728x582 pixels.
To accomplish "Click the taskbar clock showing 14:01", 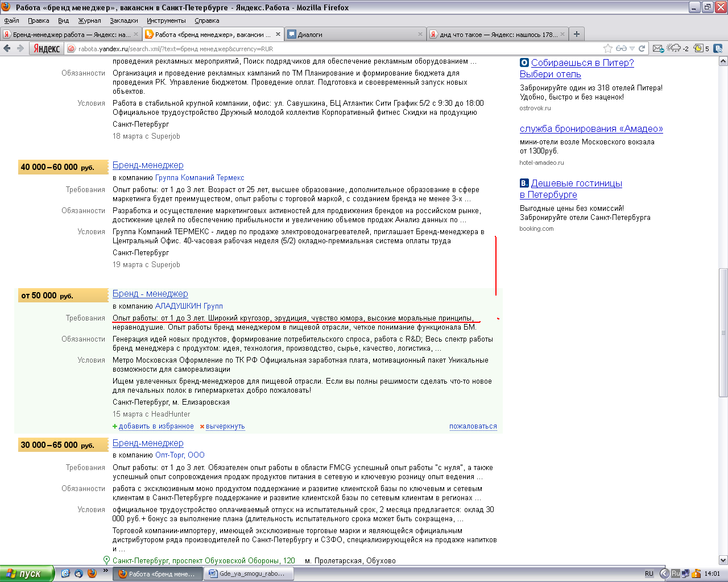I will click(x=712, y=573).
